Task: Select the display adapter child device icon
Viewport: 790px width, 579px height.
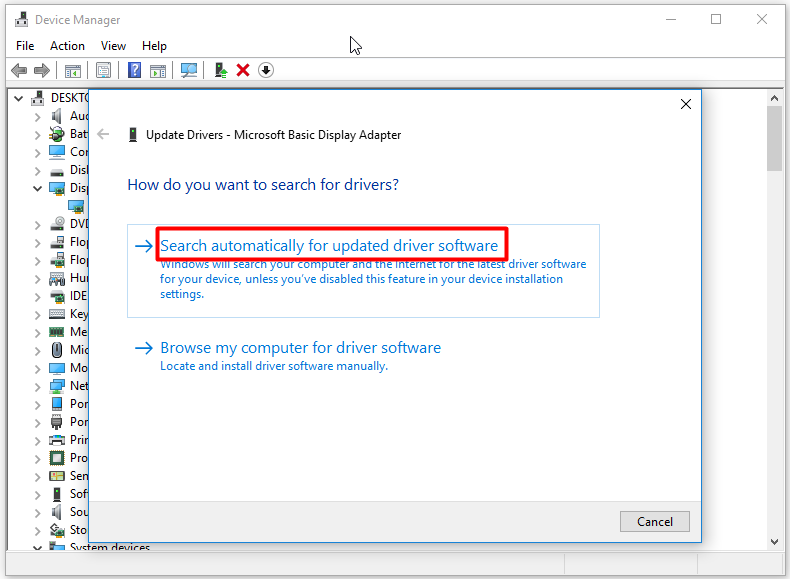Action: click(x=76, y=206)
